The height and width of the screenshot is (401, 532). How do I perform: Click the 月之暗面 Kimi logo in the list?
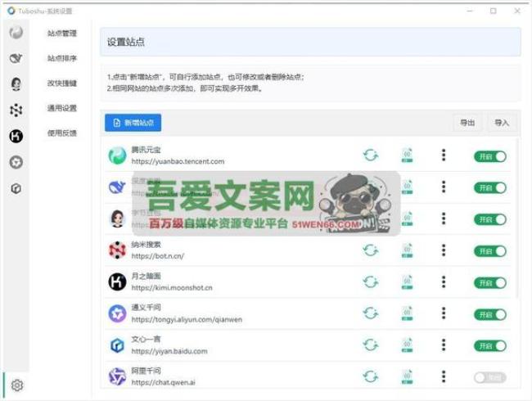tap(117, 282)
